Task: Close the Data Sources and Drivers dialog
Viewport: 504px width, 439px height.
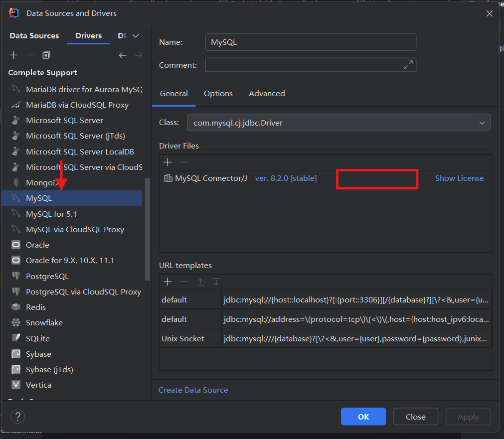Action: (x=489, y=13)
